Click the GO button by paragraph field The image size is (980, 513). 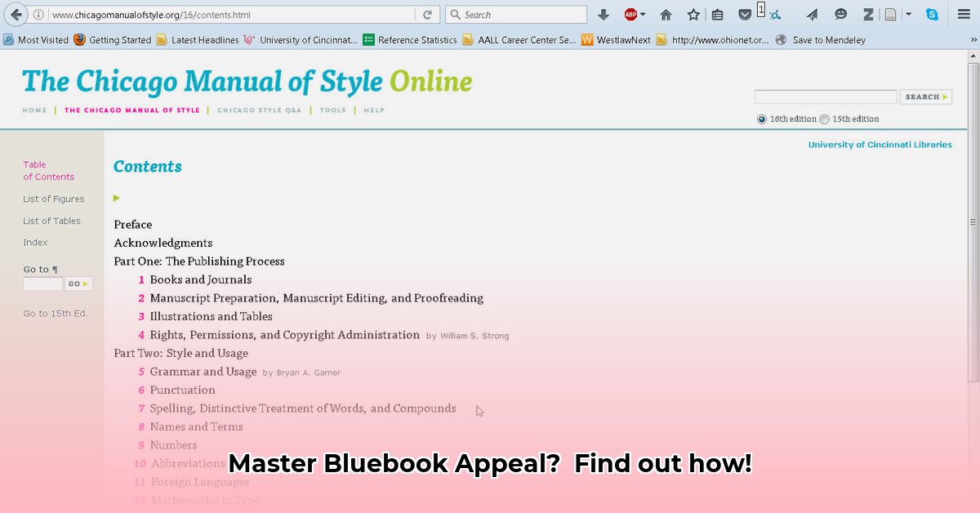(x=78, y=284)
